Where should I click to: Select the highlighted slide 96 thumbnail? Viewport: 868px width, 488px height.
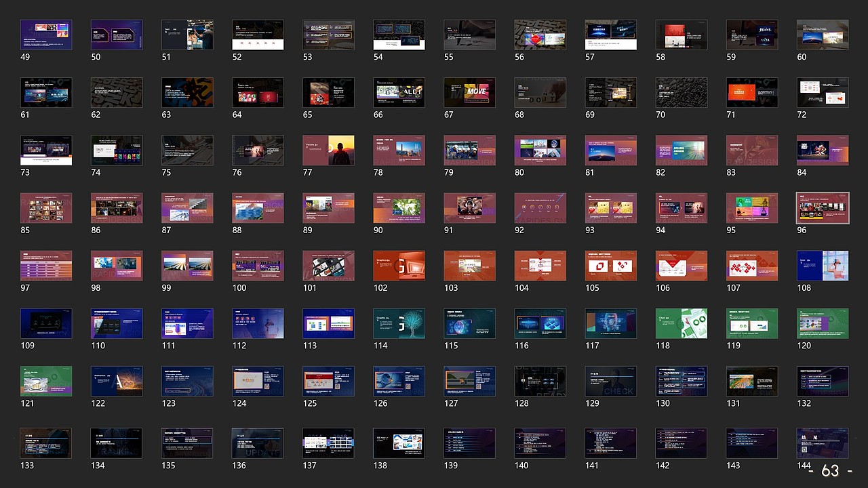tap(822, 207)
